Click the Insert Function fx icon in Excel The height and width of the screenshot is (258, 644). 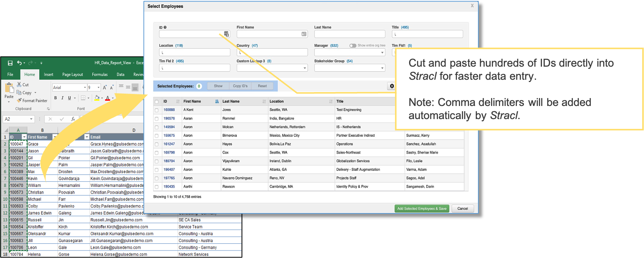tap(73, 119)
